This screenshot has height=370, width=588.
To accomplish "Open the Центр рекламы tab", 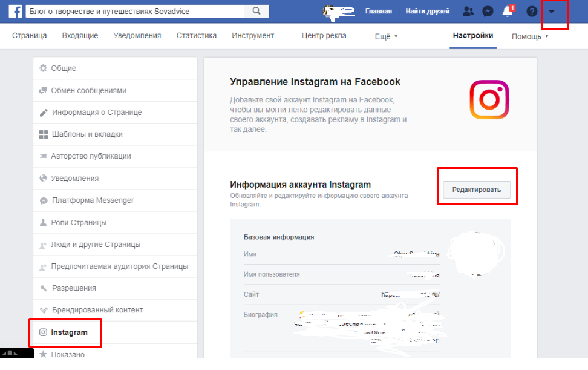I will (328, 35).
